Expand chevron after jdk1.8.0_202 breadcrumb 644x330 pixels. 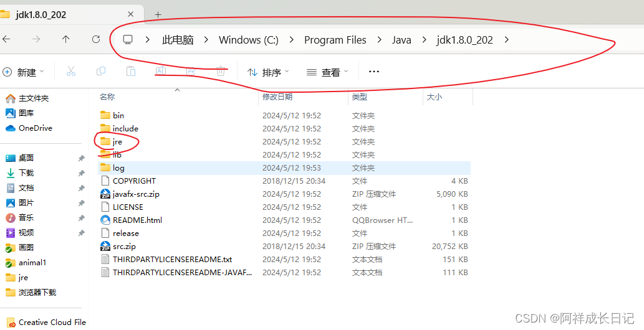click(x=506, y=40)
